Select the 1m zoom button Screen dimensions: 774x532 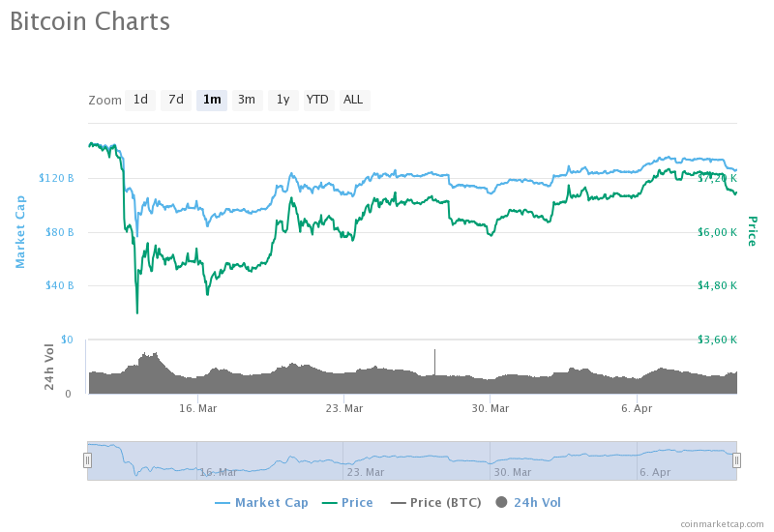212,101
